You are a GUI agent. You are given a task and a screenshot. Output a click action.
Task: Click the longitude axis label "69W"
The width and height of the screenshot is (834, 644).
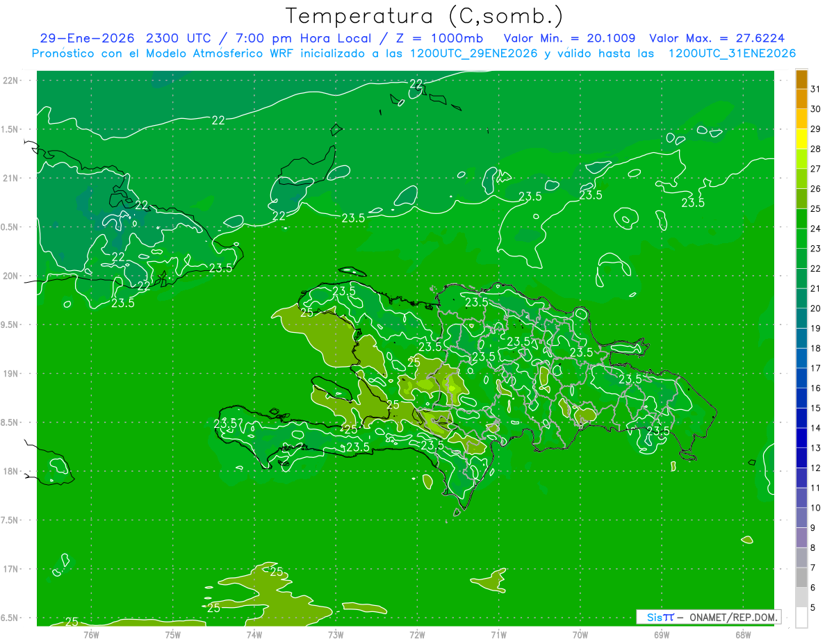[661, 634]
